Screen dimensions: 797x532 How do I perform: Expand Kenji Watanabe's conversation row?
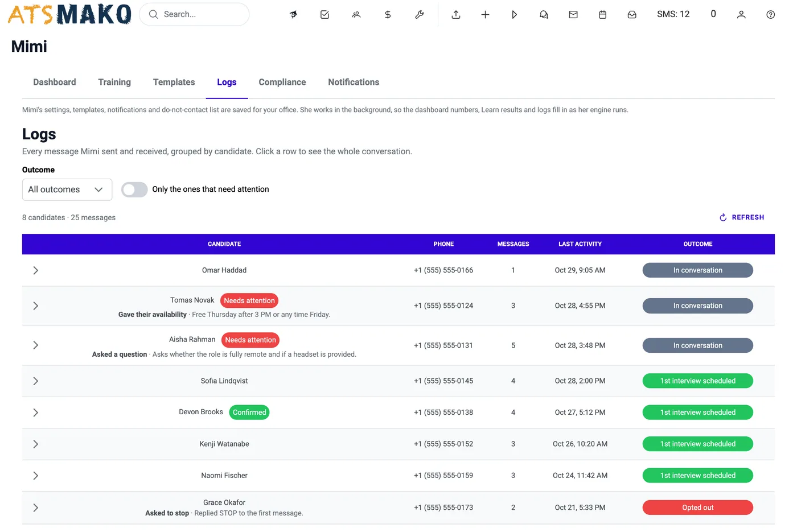35,444
